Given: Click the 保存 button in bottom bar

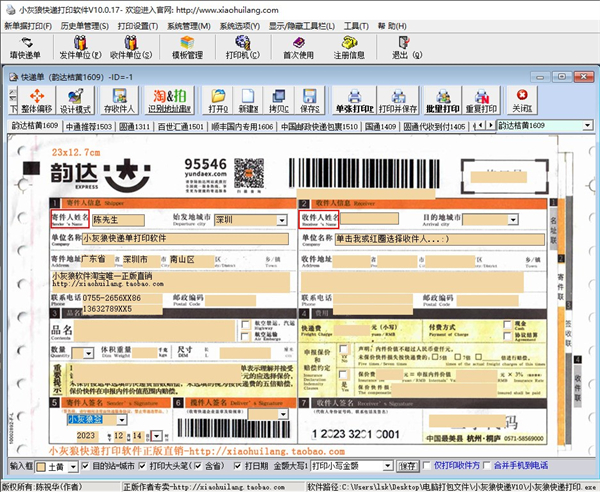Looking at the screenshot, I should [407, 466].
